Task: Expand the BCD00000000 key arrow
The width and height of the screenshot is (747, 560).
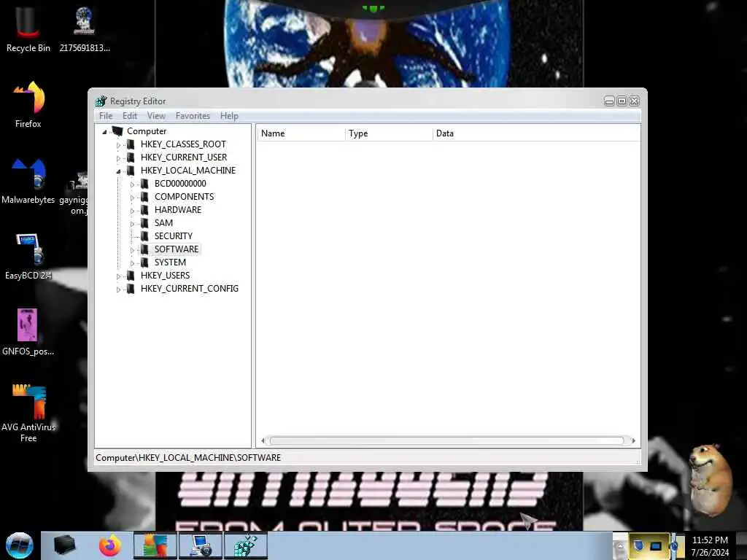Action: [x=133, y=184]
